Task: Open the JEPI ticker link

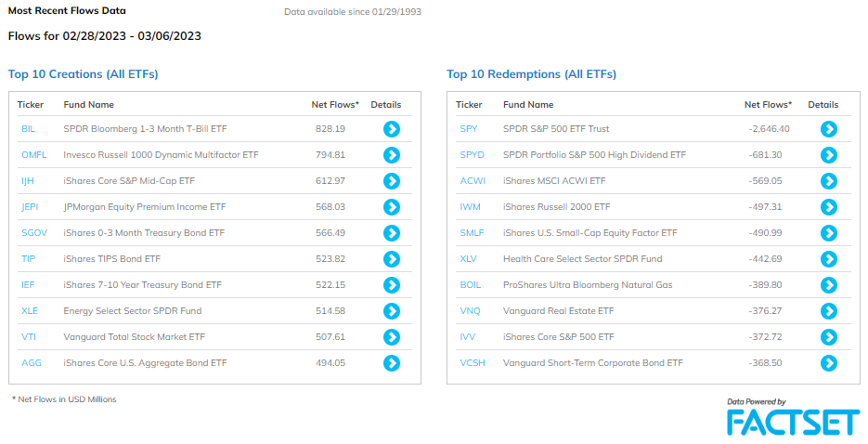Action: pos(30,206)
